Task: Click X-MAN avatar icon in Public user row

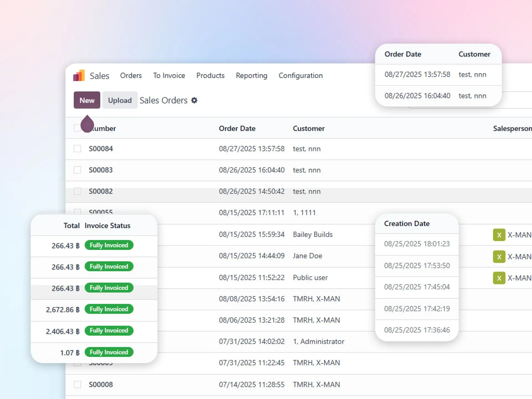Action: click(x=499, y=278)
